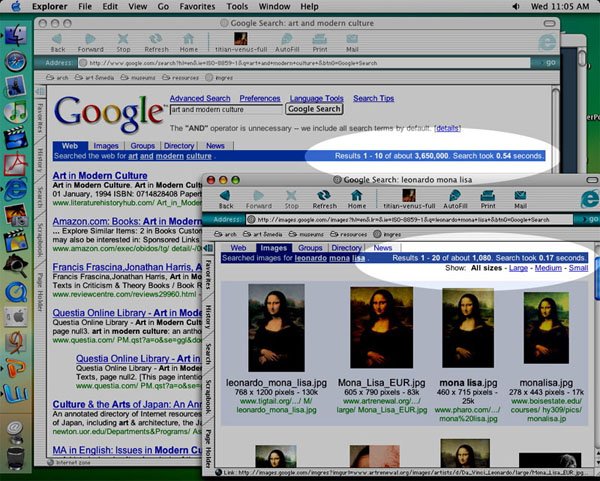Filter images by Large size
The width and height of the screenshot is (600, 481).
[x=518, y=268]
